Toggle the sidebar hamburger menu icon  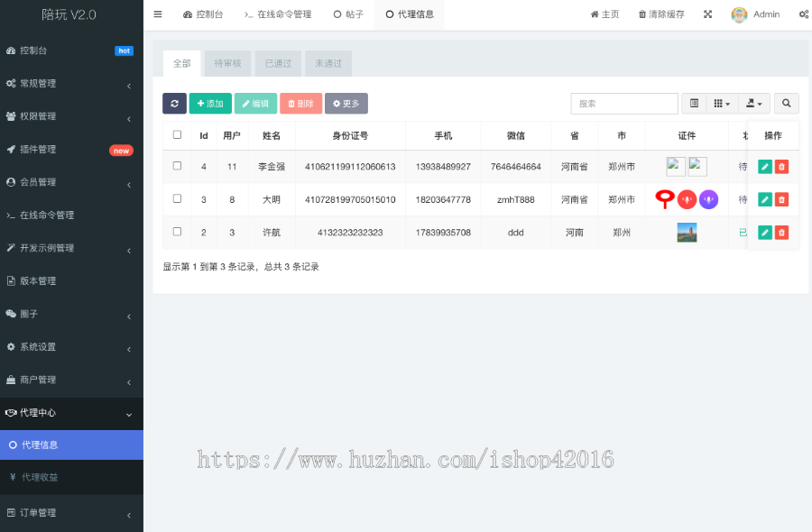coord(158,14)
